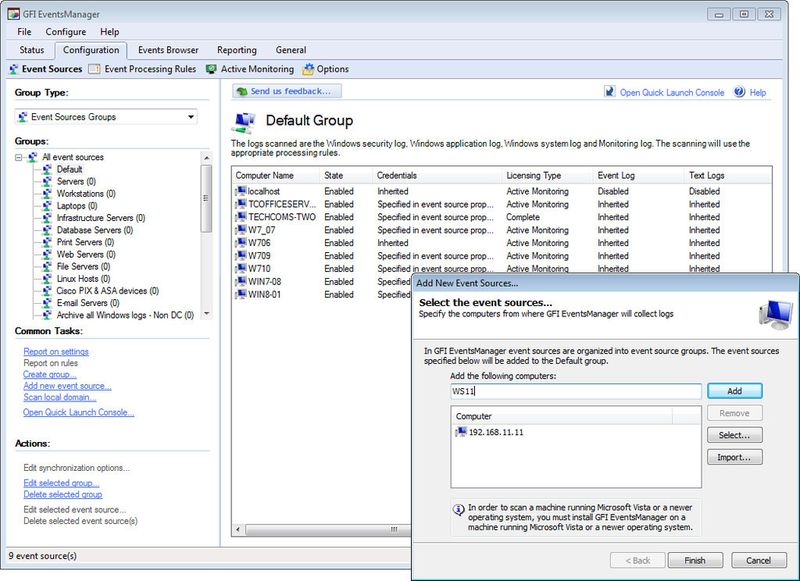
Task: Click the Create group... link
Action: pos(49,374)
